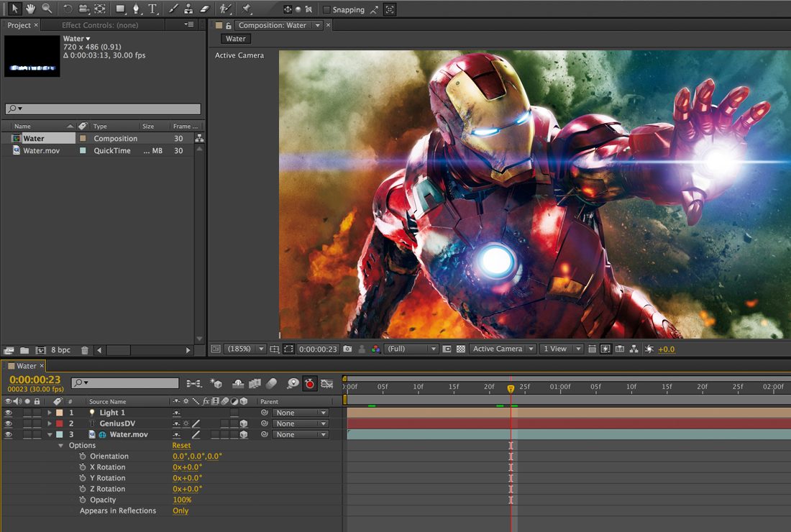Select the Roto Brush tool

coord(225,9)
